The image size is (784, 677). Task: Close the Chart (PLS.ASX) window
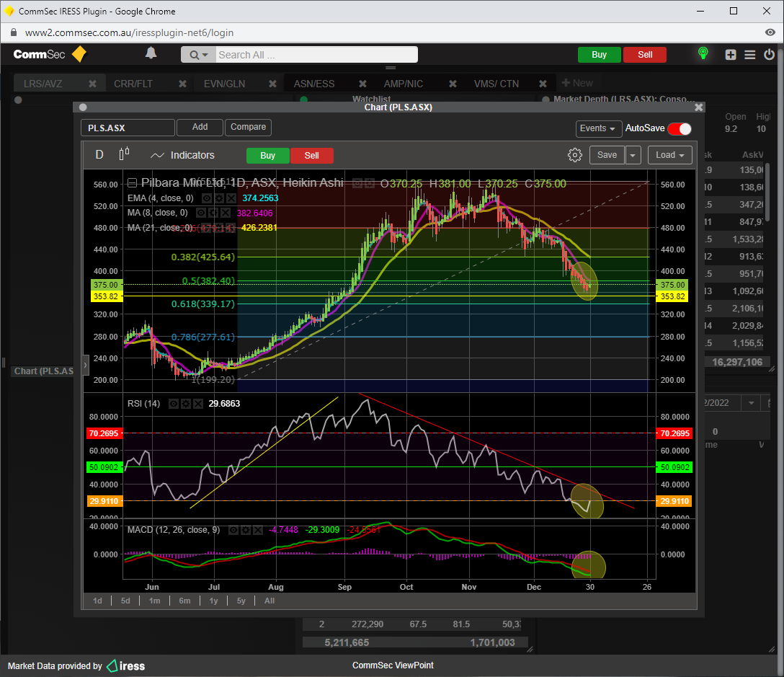tap(698, 107)
